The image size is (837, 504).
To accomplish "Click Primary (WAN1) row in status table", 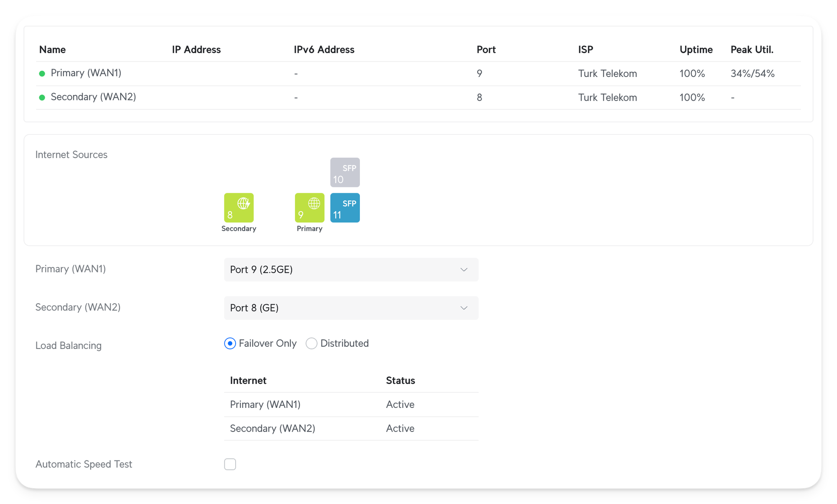I will click(265, 404).
